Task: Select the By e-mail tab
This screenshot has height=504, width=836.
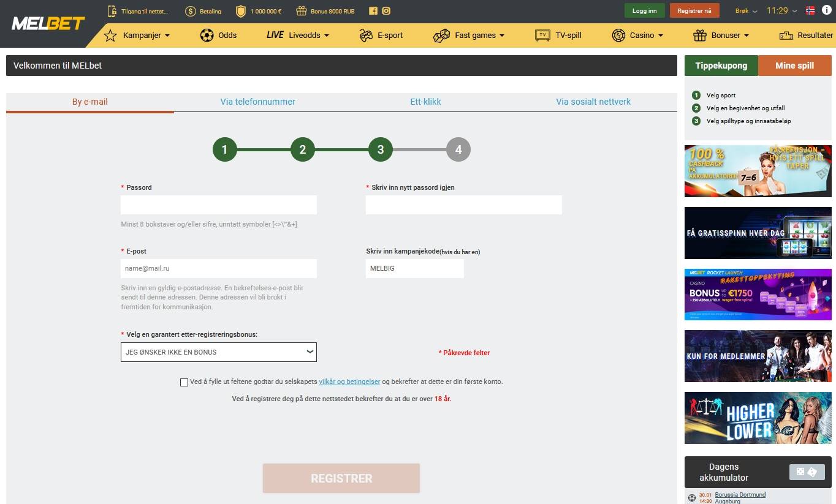Action: (90, 102)
